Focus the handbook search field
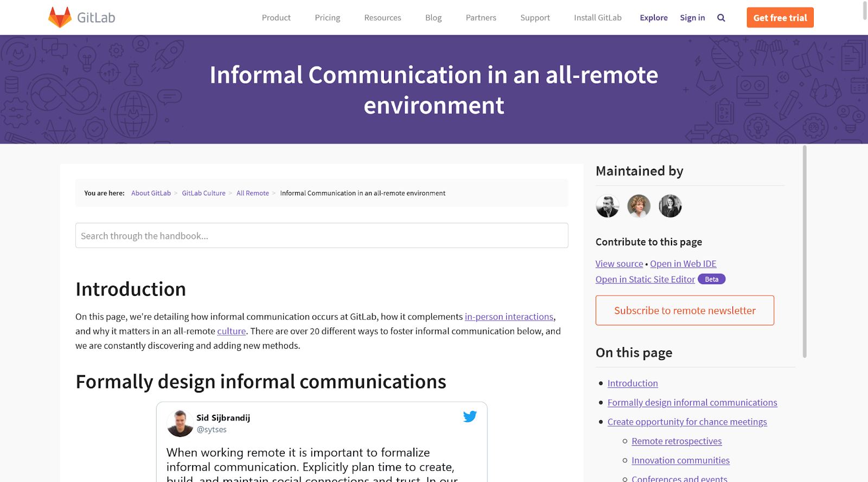The height and width of the screenshot is (482, 868). point(322,235)
